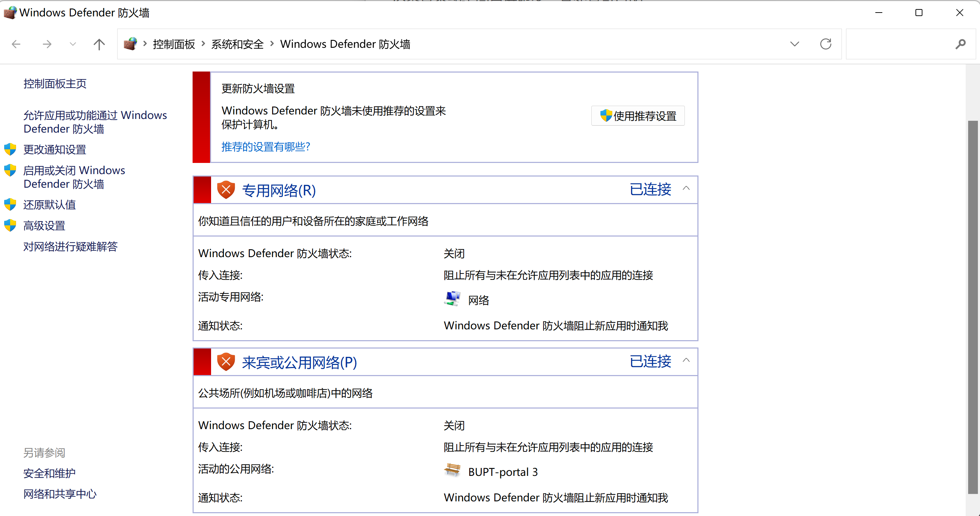Click the Back navigation arrow
The height and width of the screenshot is (516, 980).
tap(16, 44)
